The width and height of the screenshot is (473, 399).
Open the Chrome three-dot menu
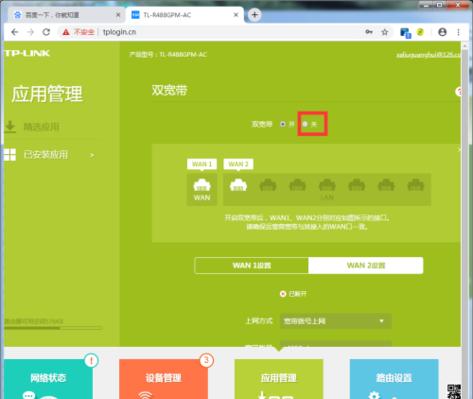pyautogui.click(x=459, y=32)
